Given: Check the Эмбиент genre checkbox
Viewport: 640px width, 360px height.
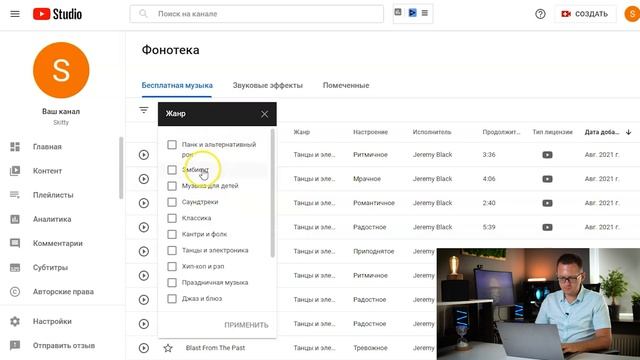Looking at the screenshot, I should point(172,170).
